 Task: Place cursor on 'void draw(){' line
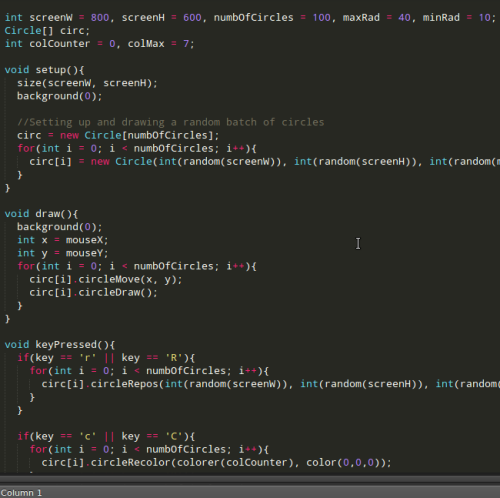41,214
